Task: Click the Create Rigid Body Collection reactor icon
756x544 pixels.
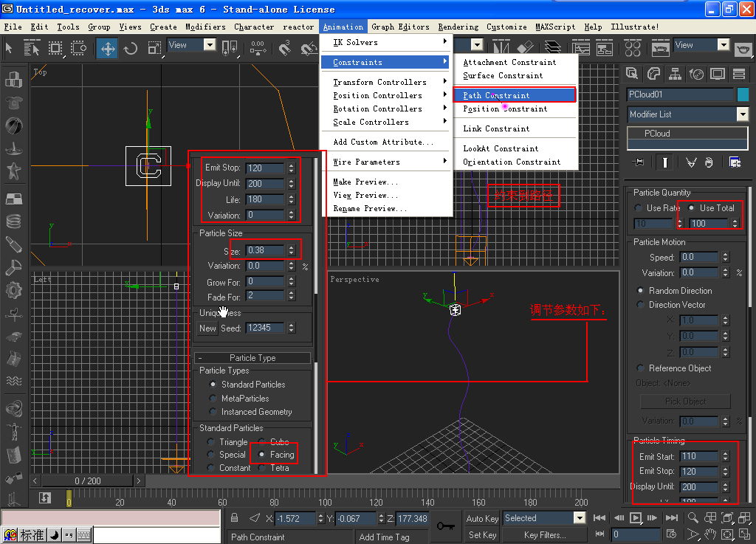Action: [x=13, y=79]
